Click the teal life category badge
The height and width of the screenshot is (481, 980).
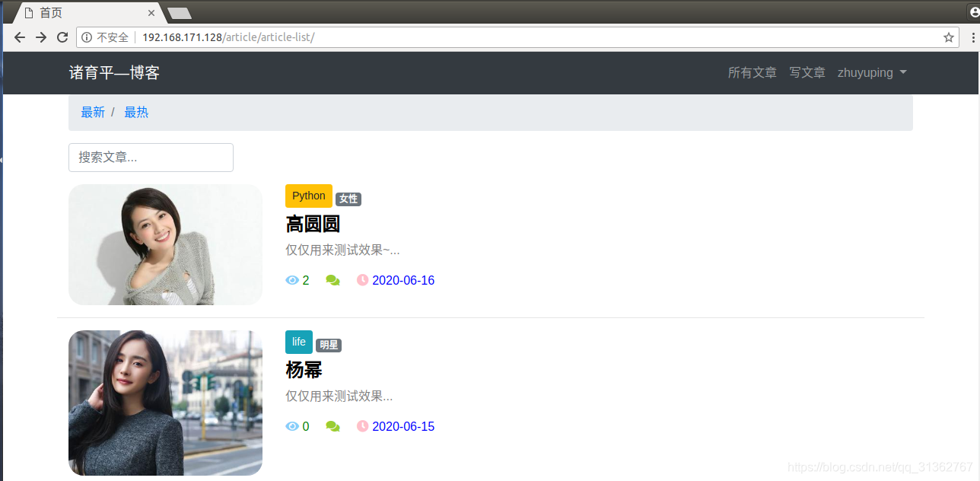299,342
